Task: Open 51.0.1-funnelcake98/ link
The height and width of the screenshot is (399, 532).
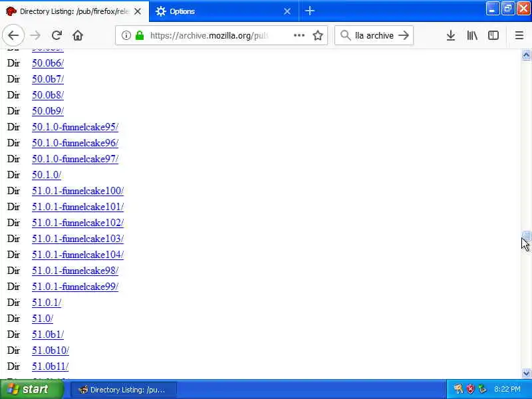Action: click(x=75, y=271)
